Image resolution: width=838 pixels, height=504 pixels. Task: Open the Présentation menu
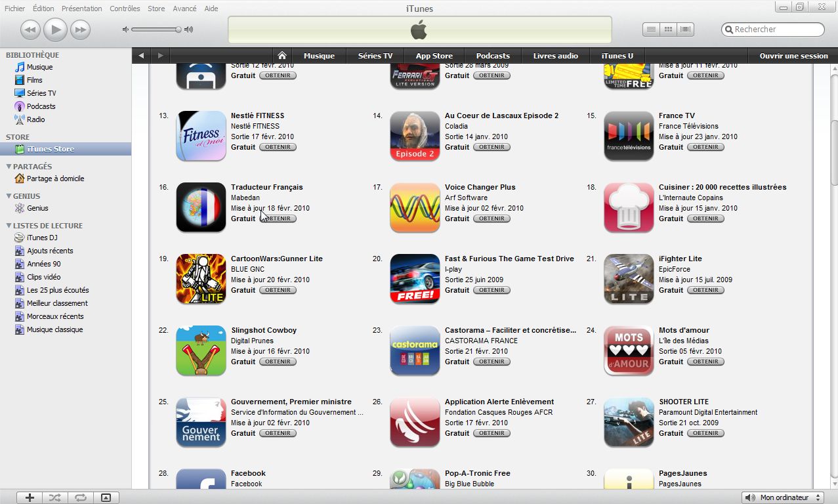(82, 9)
